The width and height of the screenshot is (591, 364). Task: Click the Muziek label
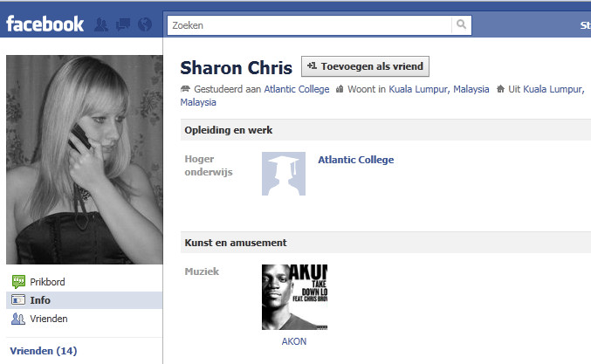click(x=202, y=271)
